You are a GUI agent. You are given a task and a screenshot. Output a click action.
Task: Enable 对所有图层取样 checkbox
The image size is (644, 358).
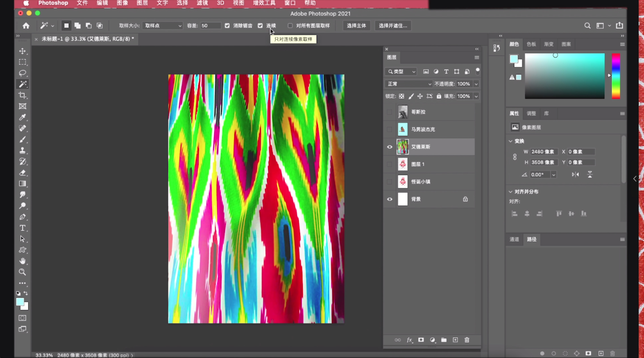(x=290, y=26)
